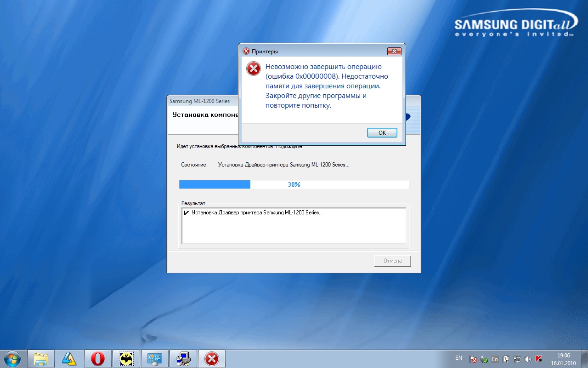588x368 pixels.
Task: Switch to the red error taskbar button
Action: click(x=211, y=358)
